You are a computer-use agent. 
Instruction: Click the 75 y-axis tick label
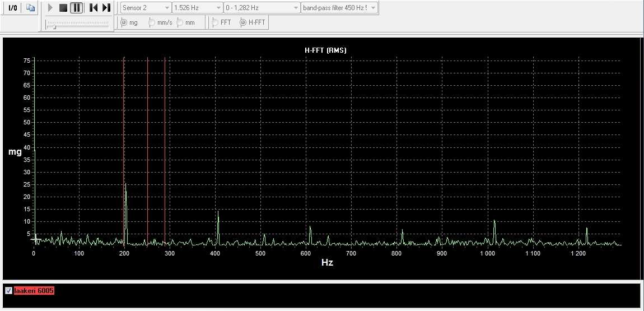click(27, 61)
